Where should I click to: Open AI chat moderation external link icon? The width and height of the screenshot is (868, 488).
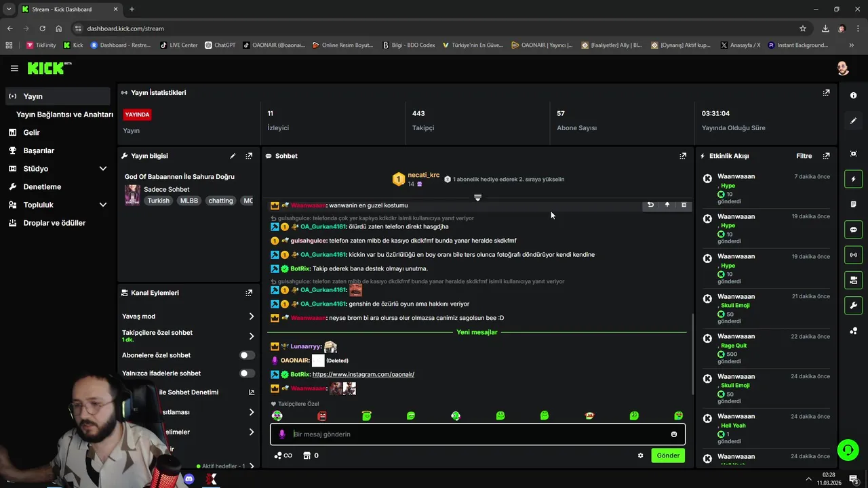[252, 392]
